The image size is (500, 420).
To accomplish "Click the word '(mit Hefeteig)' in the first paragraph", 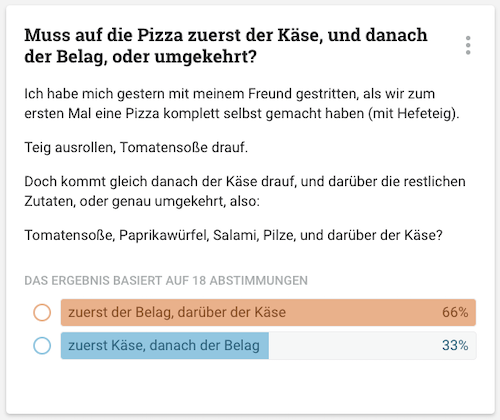I will tap(414, 114).
